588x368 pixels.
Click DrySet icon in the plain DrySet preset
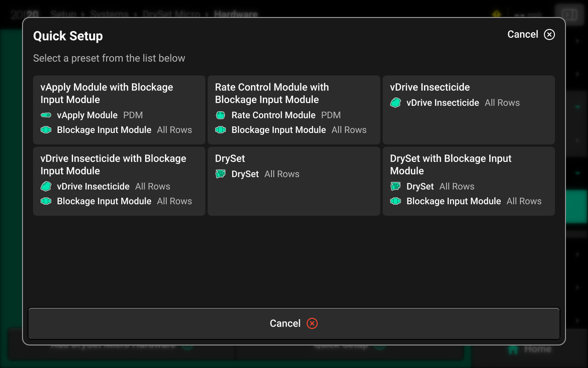pyautogui.click(x=220, y=174)
